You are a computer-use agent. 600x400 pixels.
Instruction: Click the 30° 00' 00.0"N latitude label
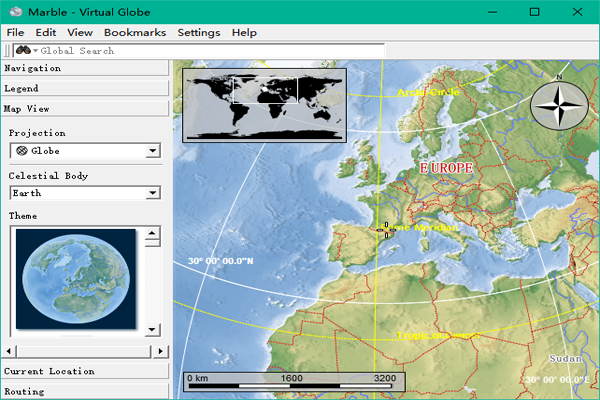pyautogui.click(x=221, y=261)
